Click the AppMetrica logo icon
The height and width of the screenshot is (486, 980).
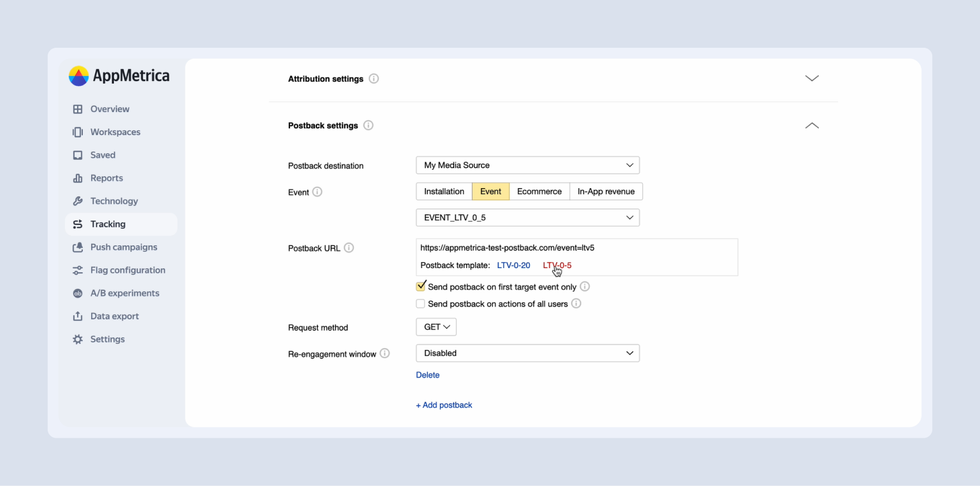pyautogui.click(x=79, y=76)
